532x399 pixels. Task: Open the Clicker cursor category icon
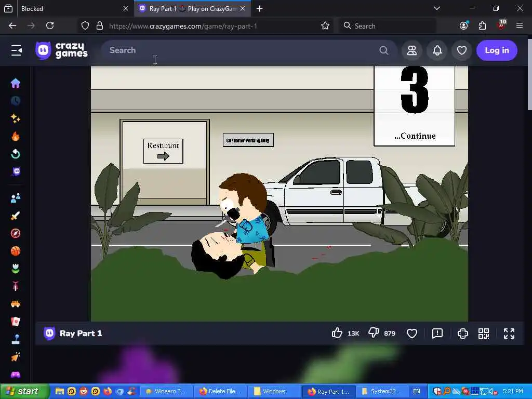15,357
